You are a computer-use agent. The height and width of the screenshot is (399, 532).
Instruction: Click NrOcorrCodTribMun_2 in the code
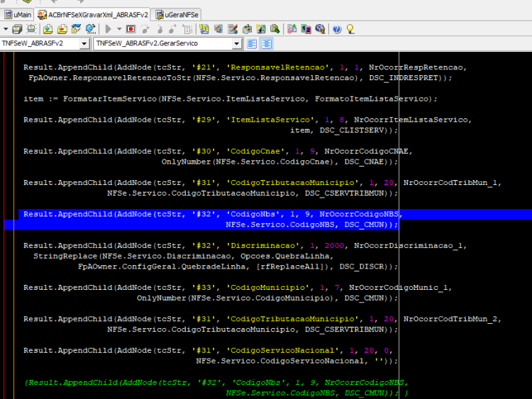pyautogui.click(x=450, y=319)
